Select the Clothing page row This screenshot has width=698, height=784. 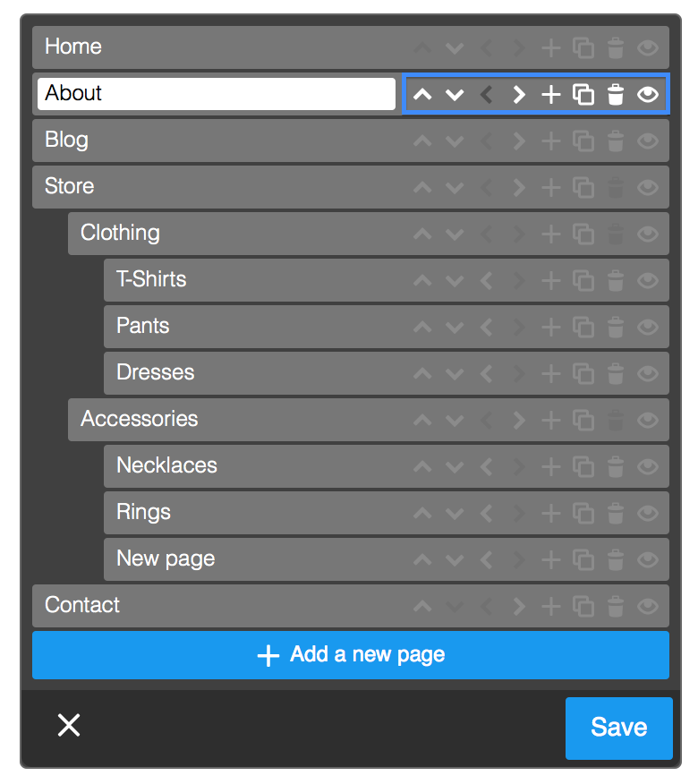coord(369,234)
